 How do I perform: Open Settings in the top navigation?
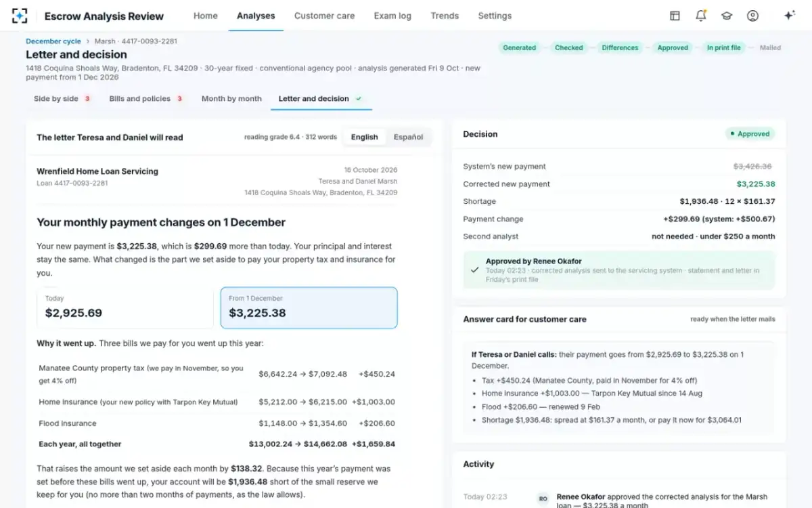click(x=495, y=16)
